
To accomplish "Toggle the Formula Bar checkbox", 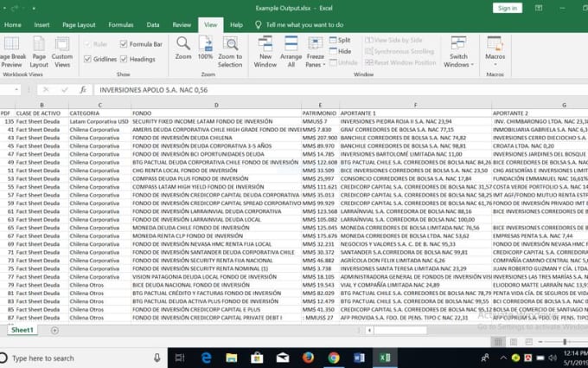I will (124, 44).
